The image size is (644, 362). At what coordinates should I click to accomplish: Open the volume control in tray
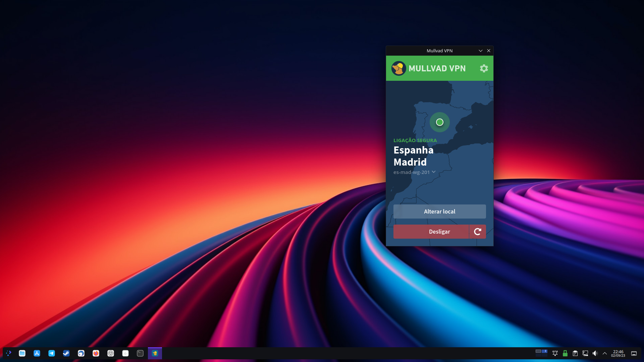[595, 353]
